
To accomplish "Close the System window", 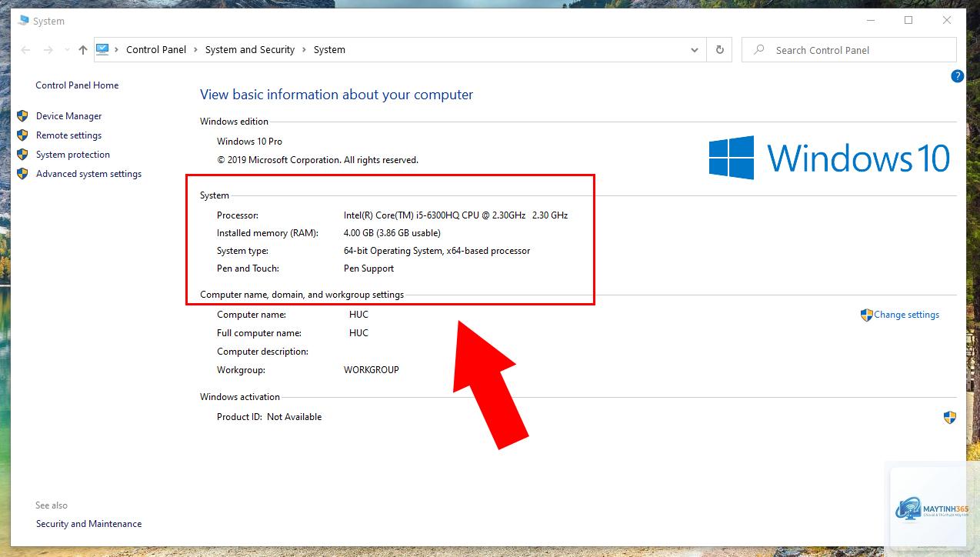I will tap(947, 21).
